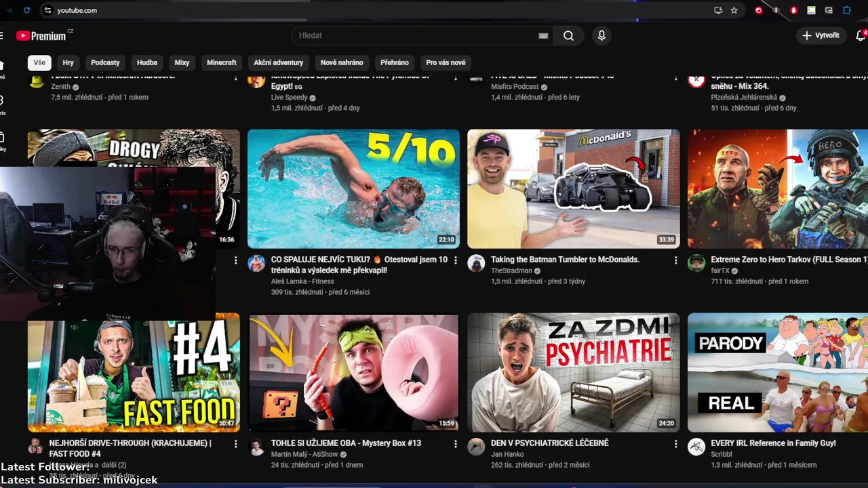
Task: Select the Hudba filter chip
Action: 147,62
